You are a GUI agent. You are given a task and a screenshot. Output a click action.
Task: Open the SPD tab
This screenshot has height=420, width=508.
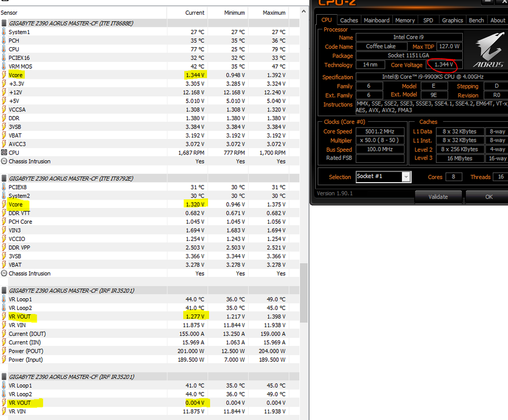tap(428, 20)
